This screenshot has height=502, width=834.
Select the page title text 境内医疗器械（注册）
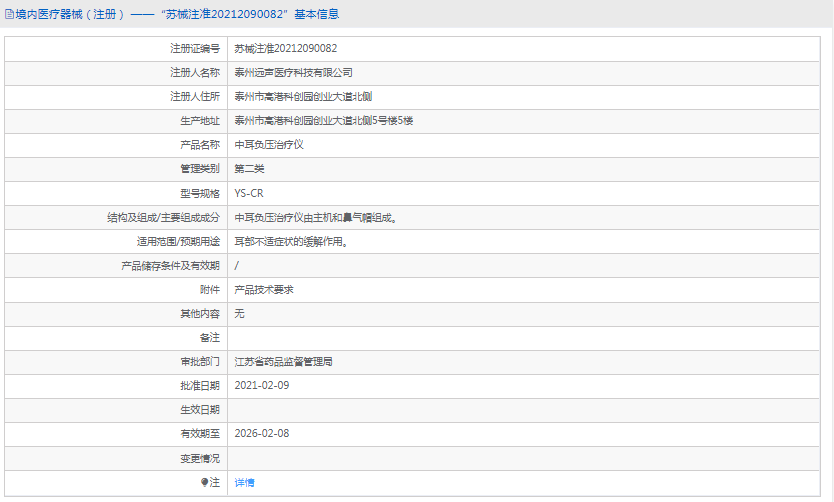70,14
